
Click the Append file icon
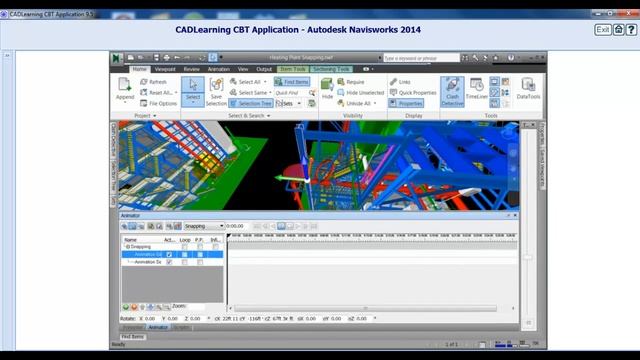tap(124, 84)
